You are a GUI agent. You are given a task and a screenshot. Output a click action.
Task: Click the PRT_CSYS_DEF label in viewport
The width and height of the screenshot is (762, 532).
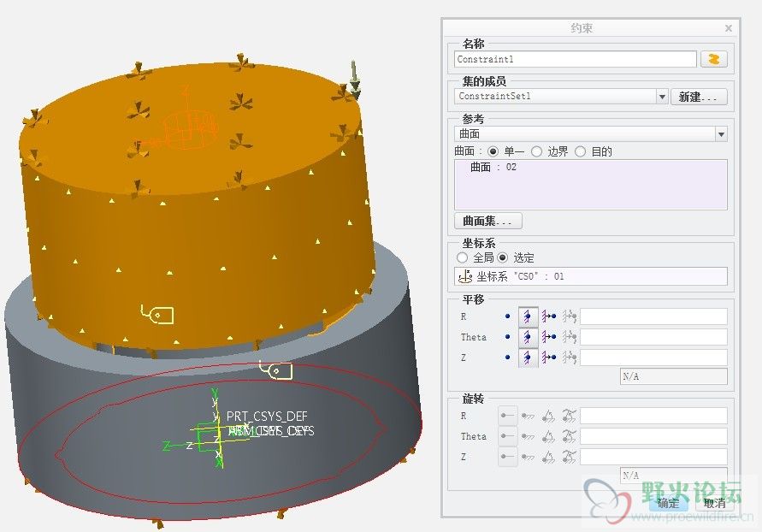pos(267,417)
